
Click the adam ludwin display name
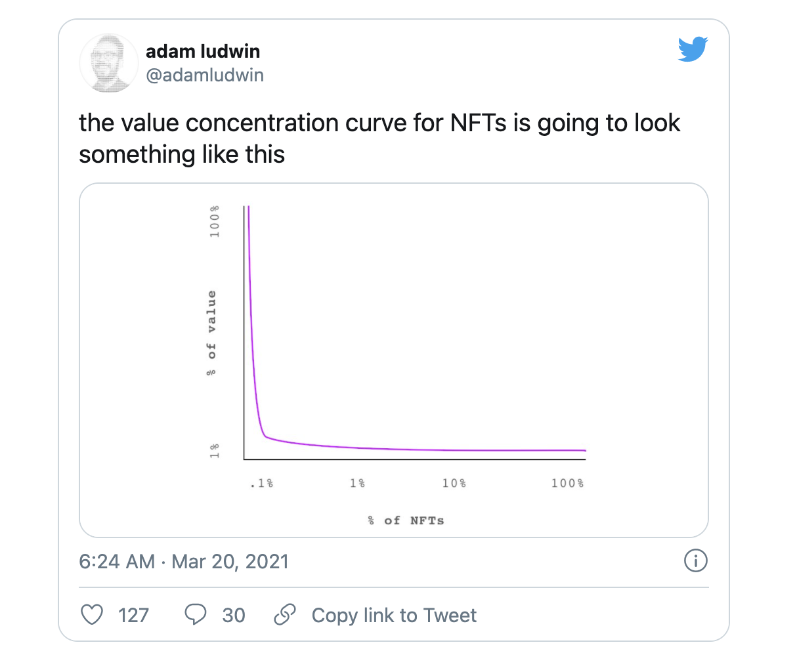[203, 51]
